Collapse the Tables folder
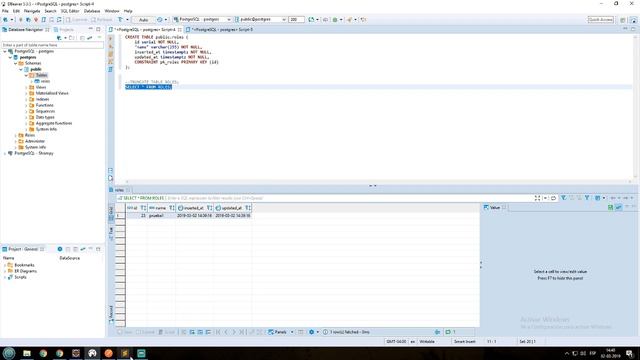Viewport: 640px width, 360px height. coord(26,76)
